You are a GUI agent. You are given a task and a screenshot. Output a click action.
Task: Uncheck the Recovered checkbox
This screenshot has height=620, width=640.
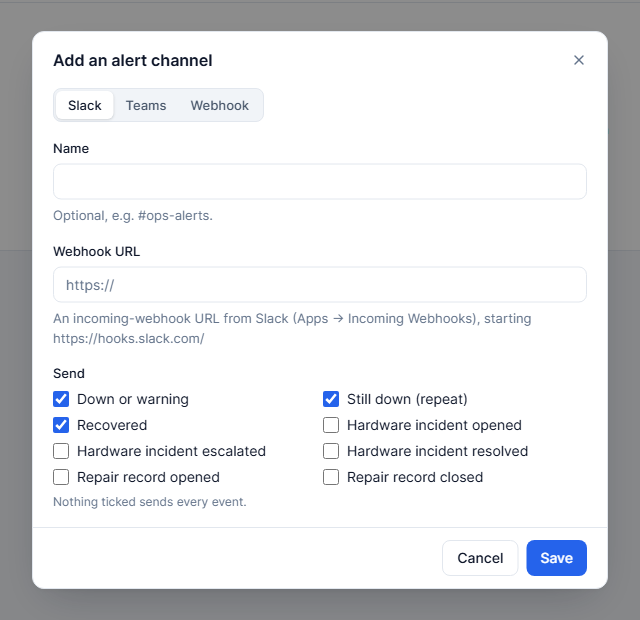(61, 425)
